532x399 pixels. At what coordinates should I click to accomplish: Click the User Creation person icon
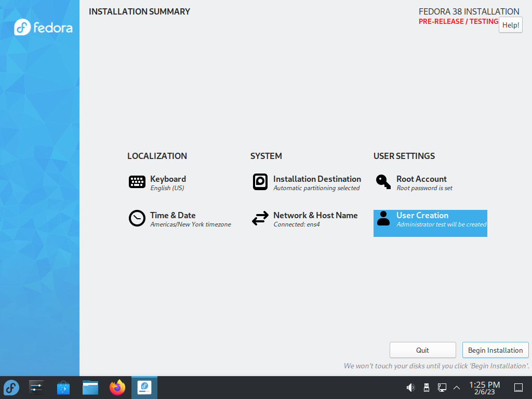(x=383, y=218)
